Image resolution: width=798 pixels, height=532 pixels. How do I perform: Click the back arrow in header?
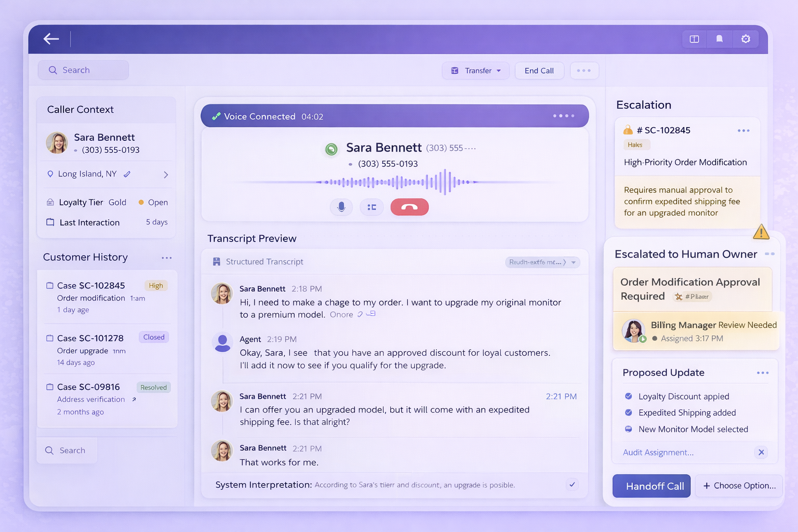[x=51, y=39]
